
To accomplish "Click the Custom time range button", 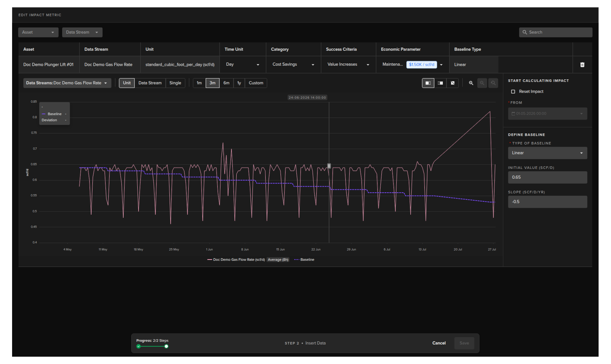I will tap(256, 83).
